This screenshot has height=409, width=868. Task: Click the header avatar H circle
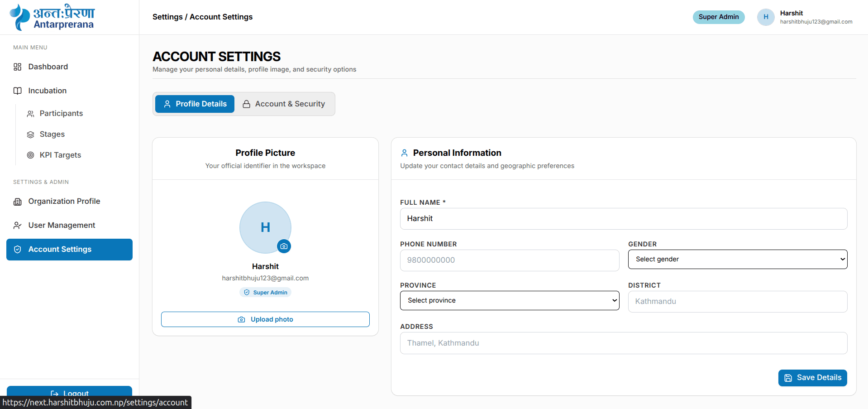click(x=766, y=17)
